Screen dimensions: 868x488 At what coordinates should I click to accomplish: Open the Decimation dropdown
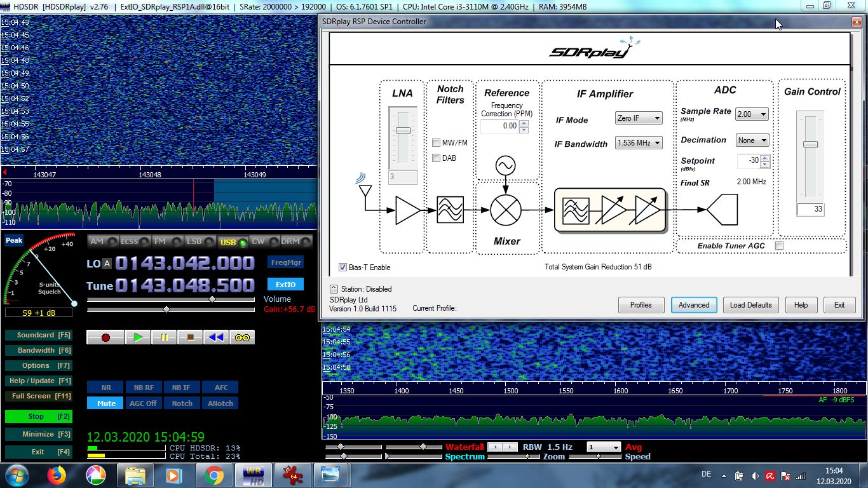click(752, 140)
